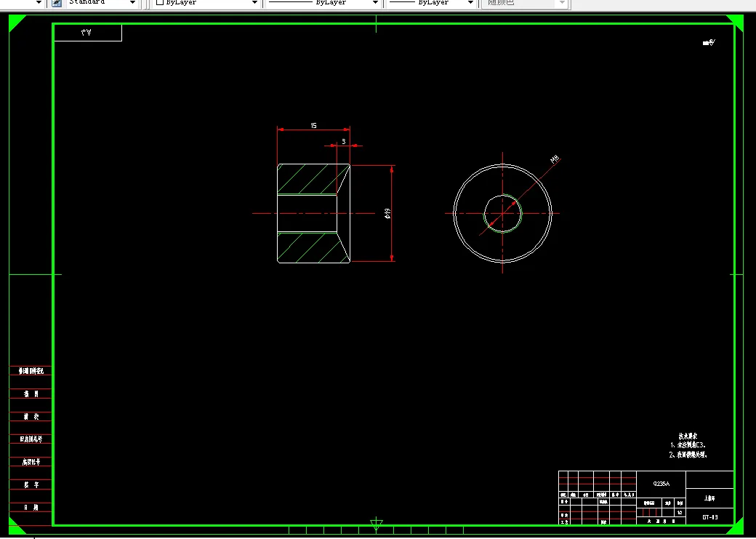Click the centering triangle mark on the bottom border
Viewport: 756px width, 539px height.
376,524
